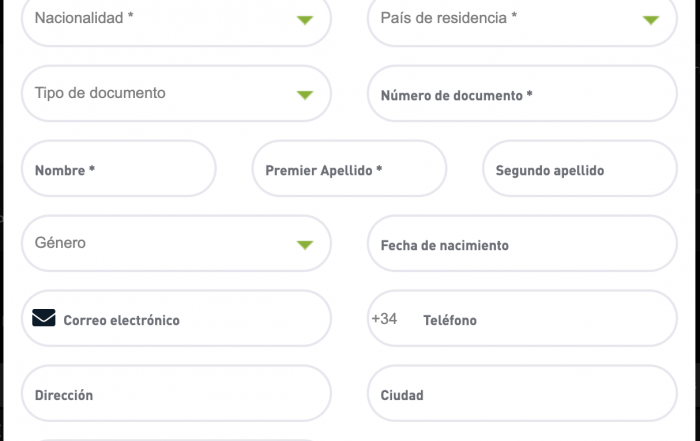Open the Nacionalidad dropdown
The width and height of the screenshot is (700, 441).
176,19
